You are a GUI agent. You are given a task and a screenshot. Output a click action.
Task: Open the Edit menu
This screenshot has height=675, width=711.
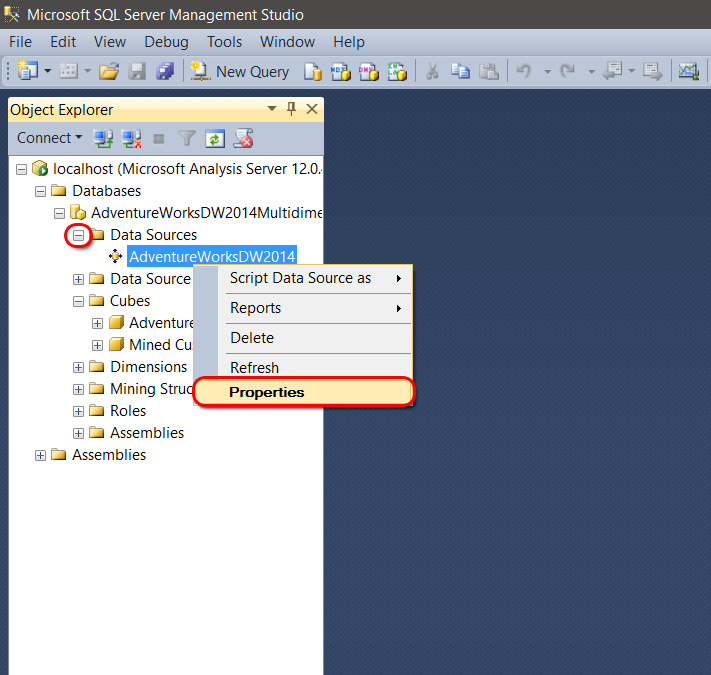click(63, 42)
